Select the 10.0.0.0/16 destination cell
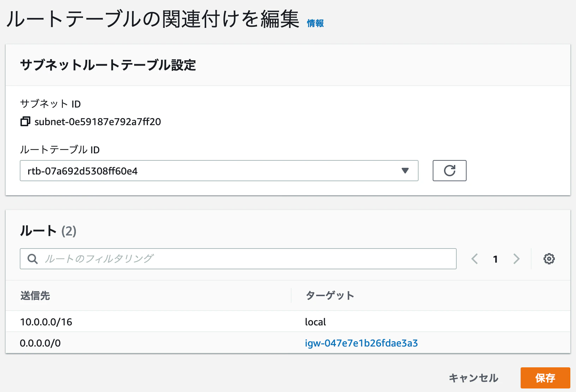Viewport: 576px width, 392px height. coord(46,322)
